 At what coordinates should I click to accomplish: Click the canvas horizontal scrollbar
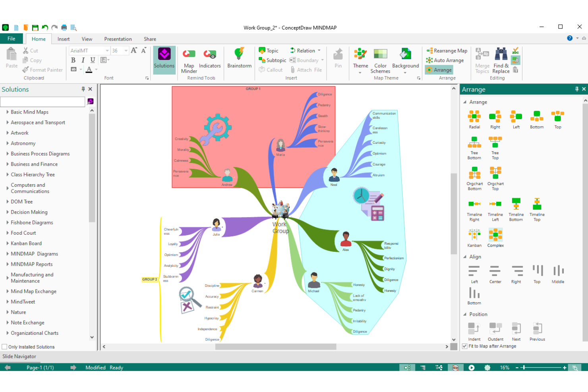click(276, 347)
